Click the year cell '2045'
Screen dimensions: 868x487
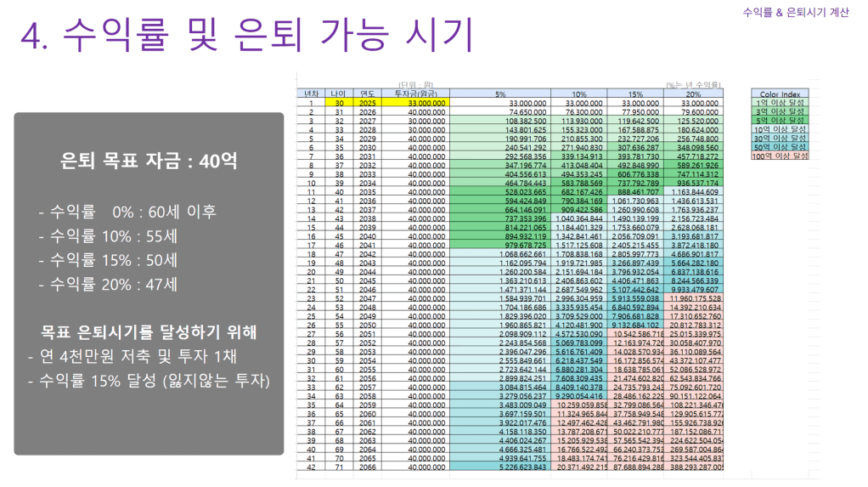(368, 280)
